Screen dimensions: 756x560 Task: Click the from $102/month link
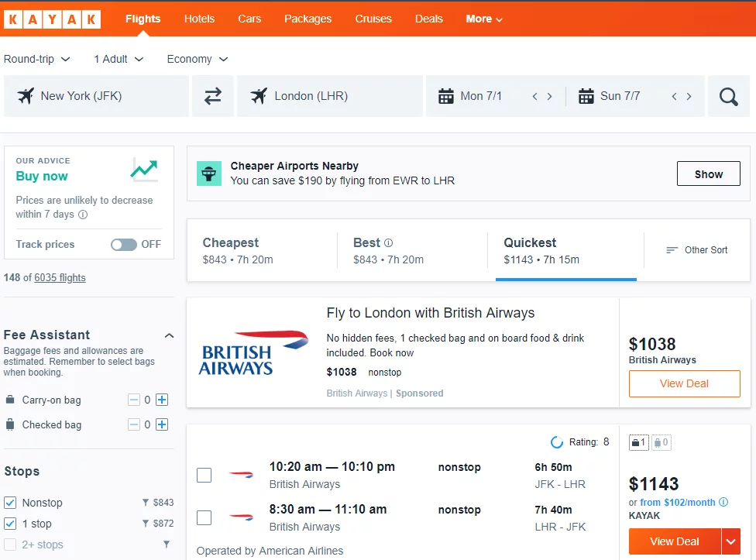[678, 502]
